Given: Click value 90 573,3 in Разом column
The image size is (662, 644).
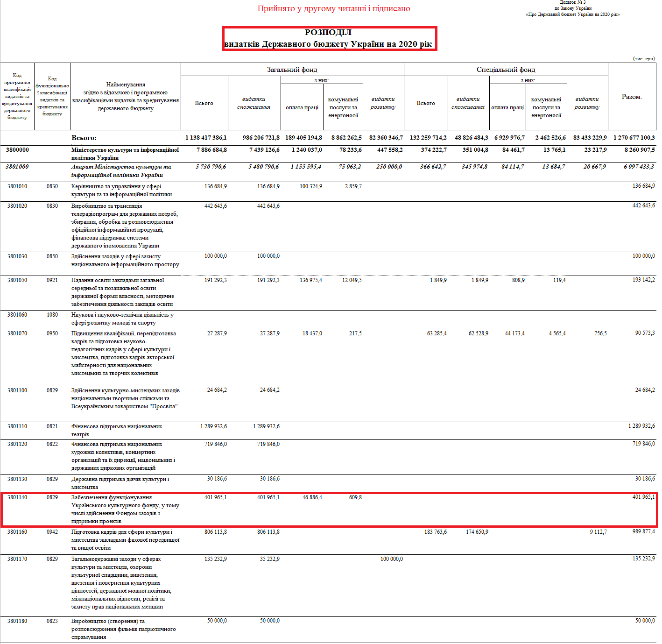Looking at the screenshot, I should point(645,333).
